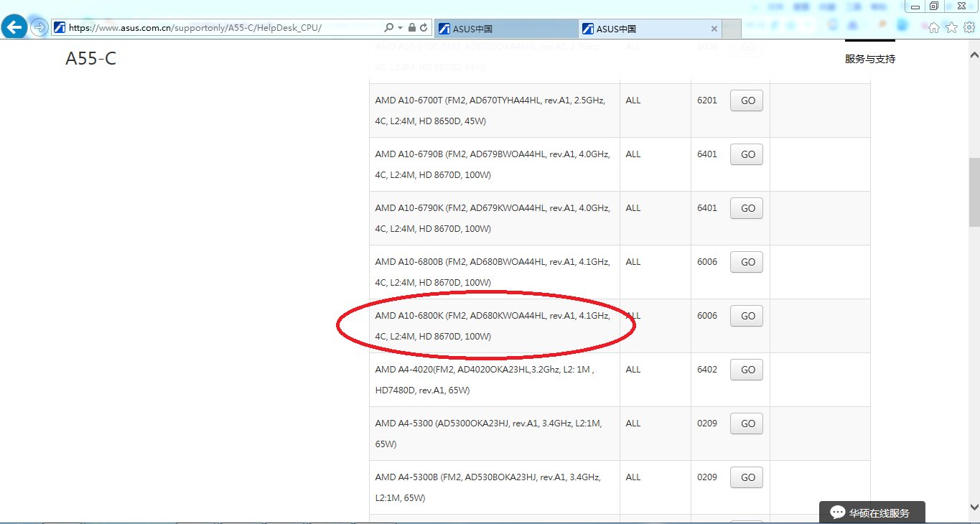Click GO for the circled AMD A10-6800K
The image size is (980, 524).
pyautogui.click(x=746, y=316)
